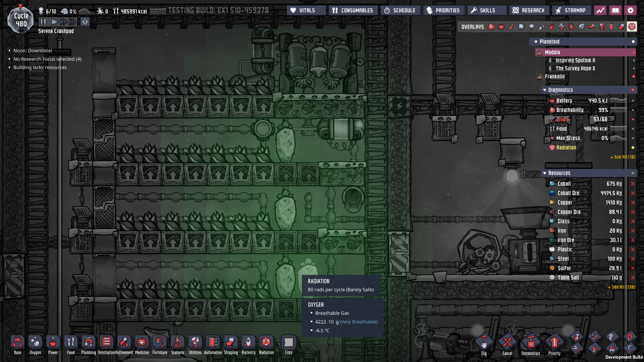The height and width of the screenshot is (362, 644).
Task: Collapse the Diagnostics section
Action: pos(545,90)
